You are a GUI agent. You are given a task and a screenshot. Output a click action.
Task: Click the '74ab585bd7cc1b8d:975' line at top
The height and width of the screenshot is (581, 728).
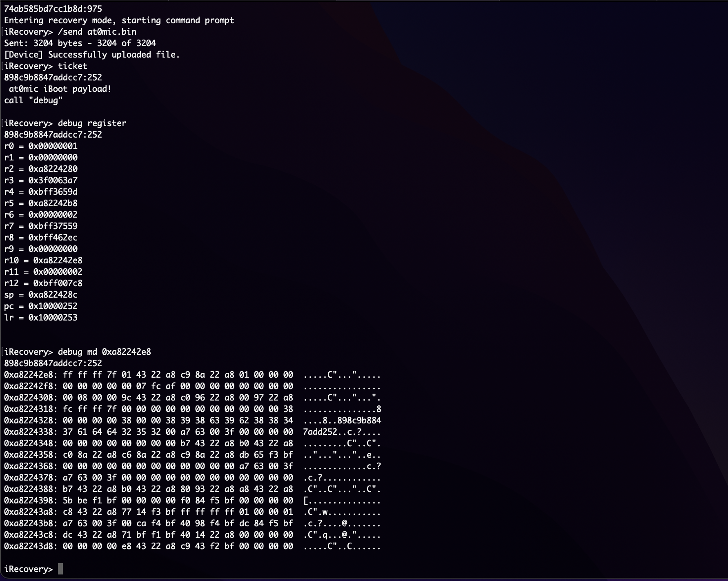[x=53, y=9]
